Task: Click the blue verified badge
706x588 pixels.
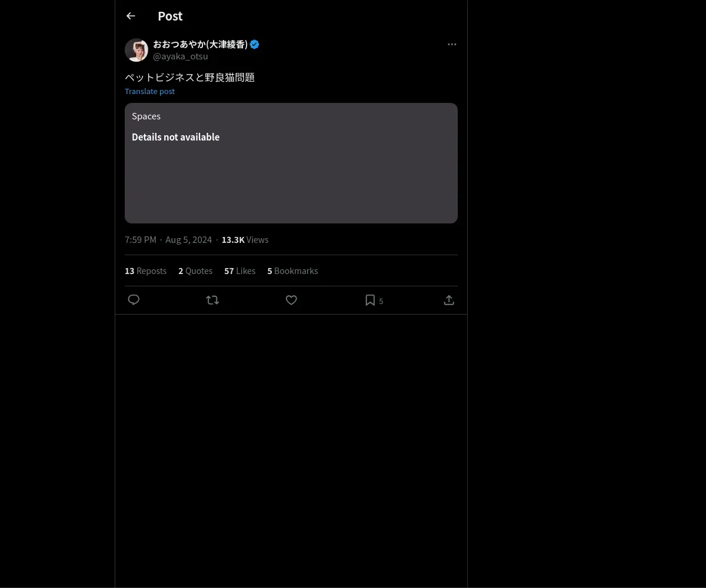Action: [255, 44]
